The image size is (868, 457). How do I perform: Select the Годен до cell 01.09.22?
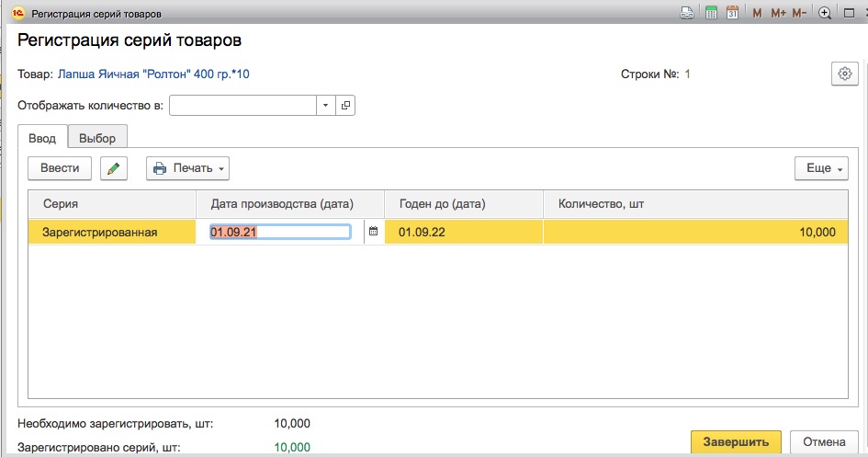click(x=464, y=232)
